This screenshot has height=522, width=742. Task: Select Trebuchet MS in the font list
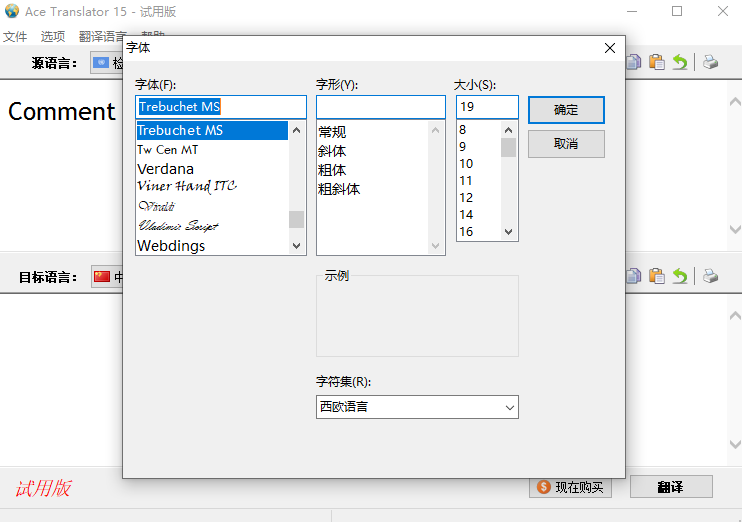pyautogui.click(x=212, y=130)
